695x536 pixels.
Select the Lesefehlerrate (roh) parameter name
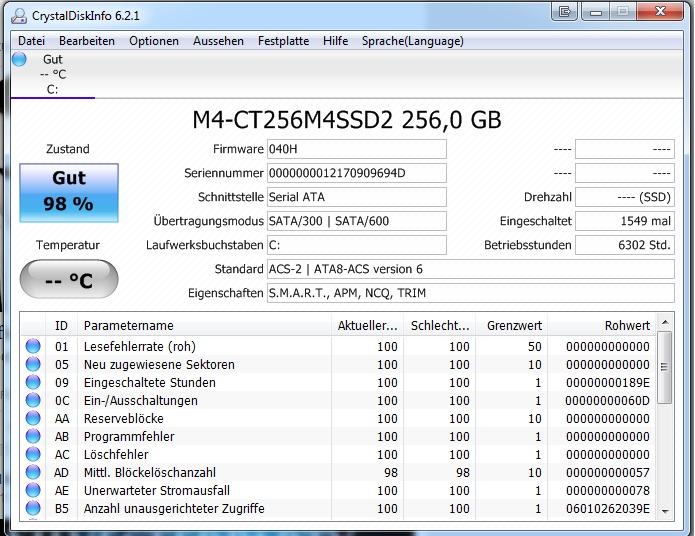[x=140, y=346]
